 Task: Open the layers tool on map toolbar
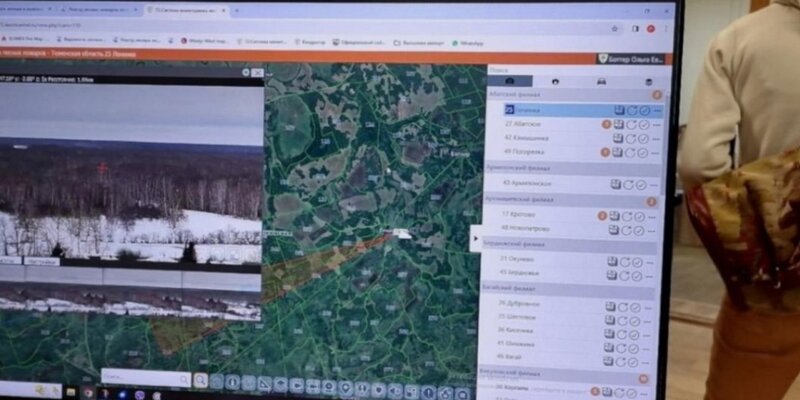click(281, 385)
